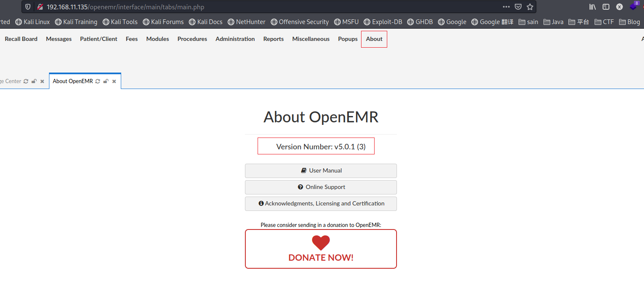Open the Modules menu
Image resolution: width=644 pixels, height=305 pixels.
[158, 39]
